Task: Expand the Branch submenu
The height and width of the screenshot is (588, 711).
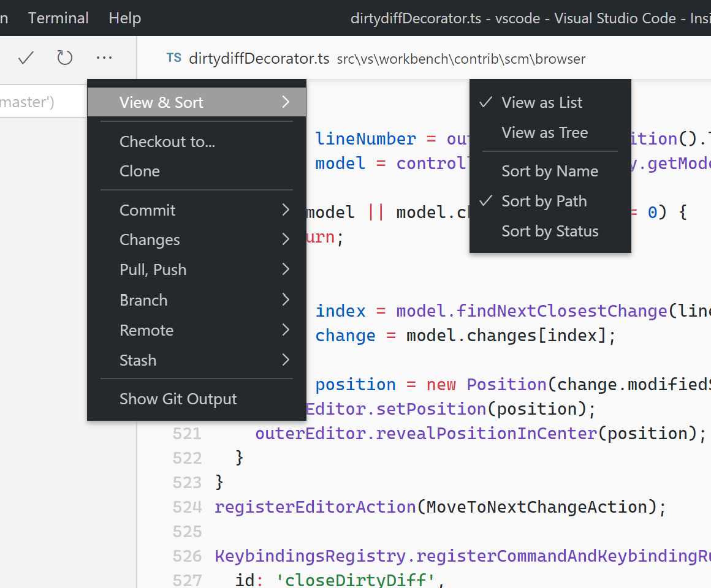Action: (196, 300)
